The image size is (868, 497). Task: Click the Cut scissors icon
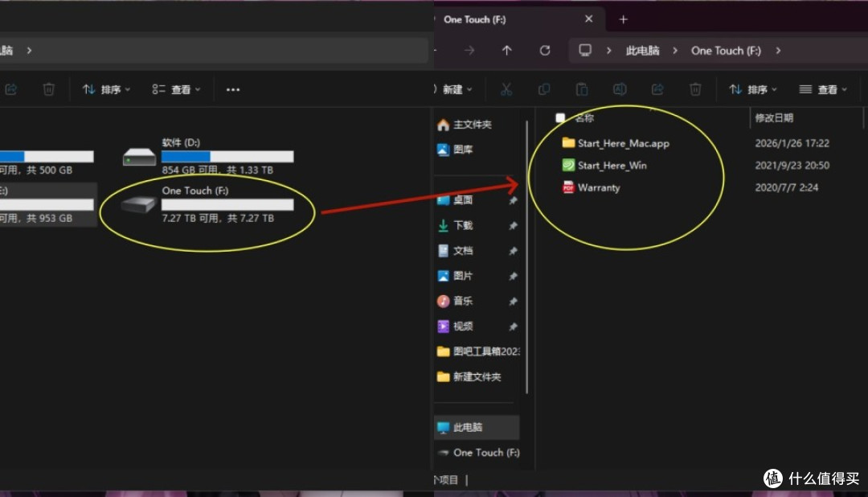(506, 89)
